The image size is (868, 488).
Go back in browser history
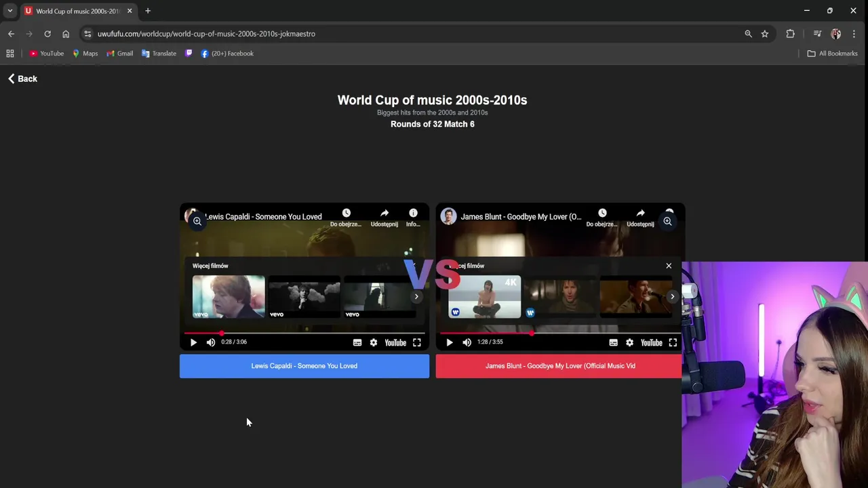coord(11,34)
